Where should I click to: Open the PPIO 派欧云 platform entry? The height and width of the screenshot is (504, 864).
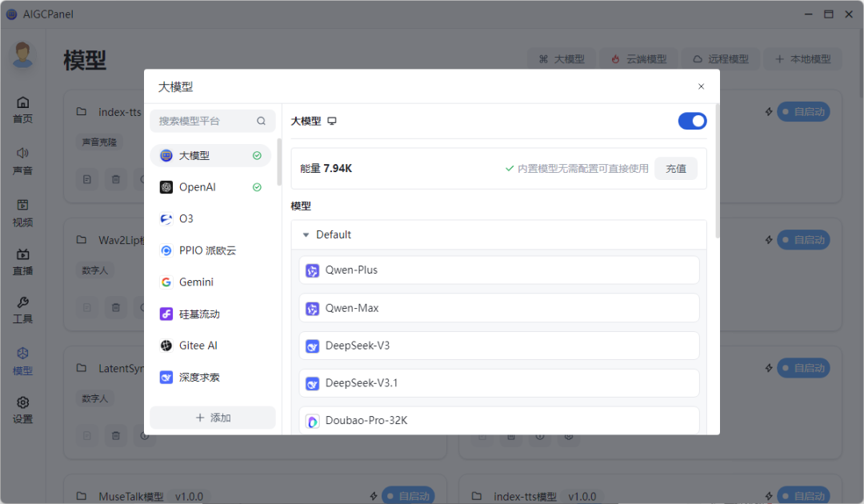(206, 250)
